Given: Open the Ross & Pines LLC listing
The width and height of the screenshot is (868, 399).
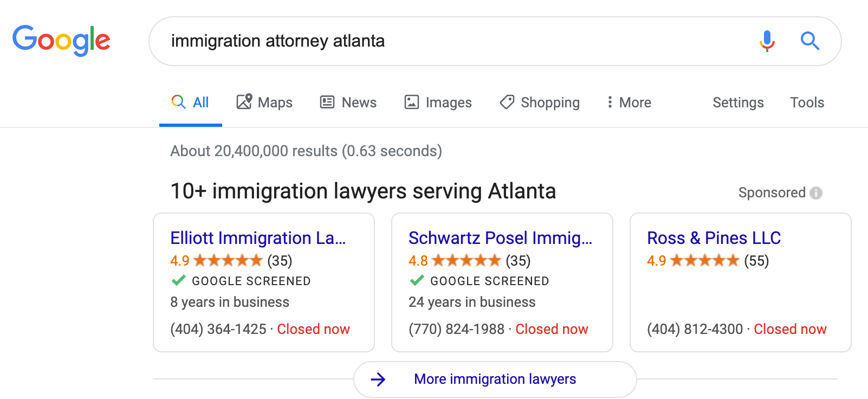Looking at the screenshot, I should pos(714,238).
